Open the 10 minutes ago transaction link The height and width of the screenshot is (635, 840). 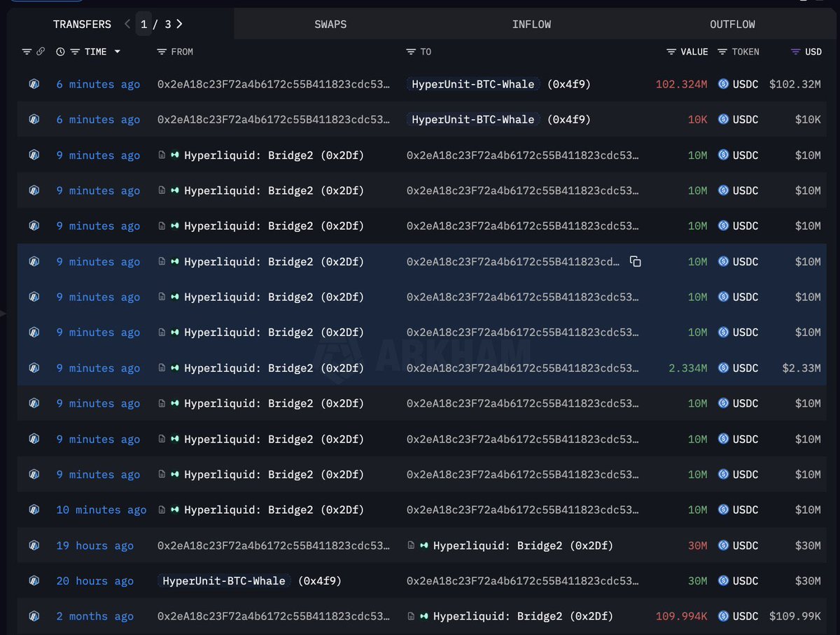tap(101, 510)
